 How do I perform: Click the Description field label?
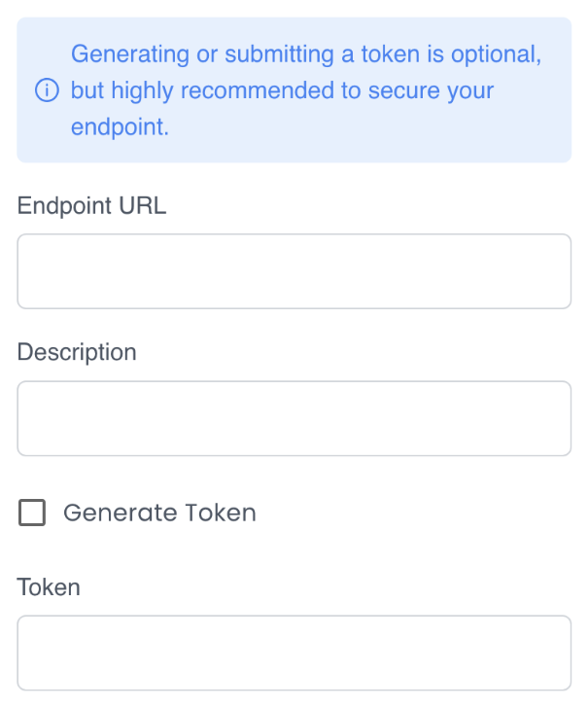click(x=77, y=352)
